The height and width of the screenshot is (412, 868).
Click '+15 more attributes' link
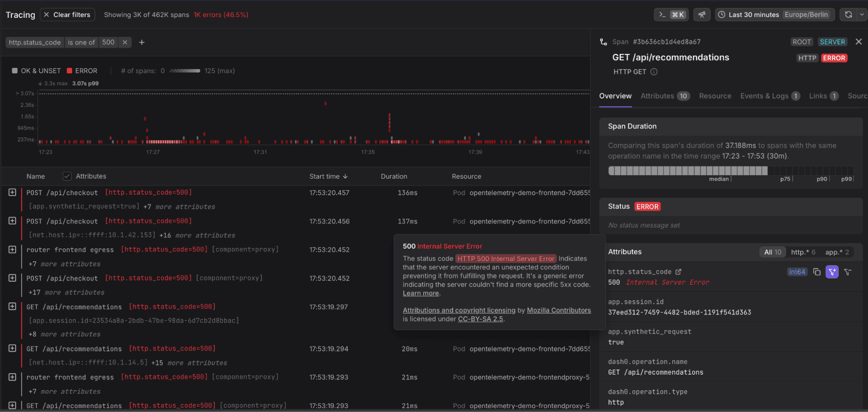point(189,363)
